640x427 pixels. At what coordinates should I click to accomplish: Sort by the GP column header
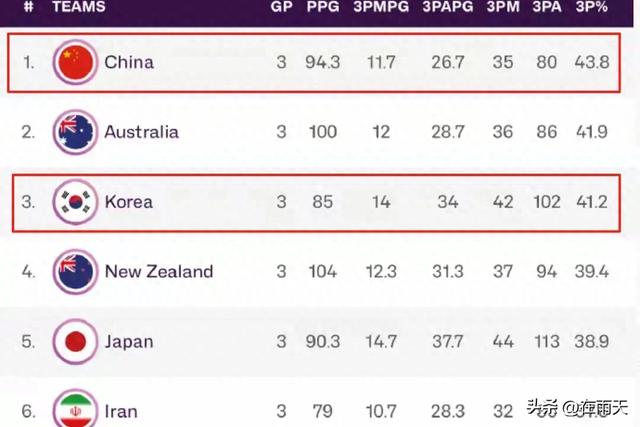tap(281, 7)
